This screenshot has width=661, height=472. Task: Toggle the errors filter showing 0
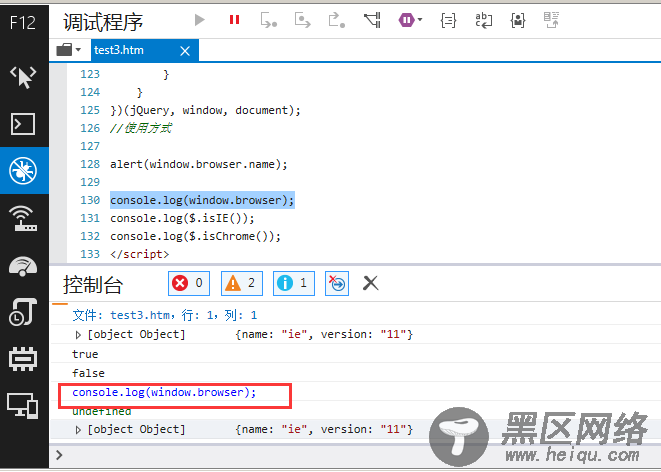tap(189, 283)
